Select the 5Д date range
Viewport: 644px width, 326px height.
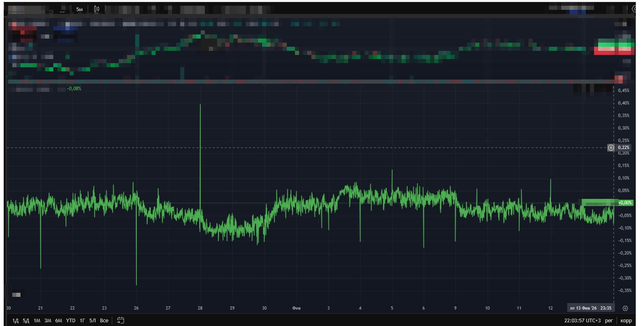26,321
